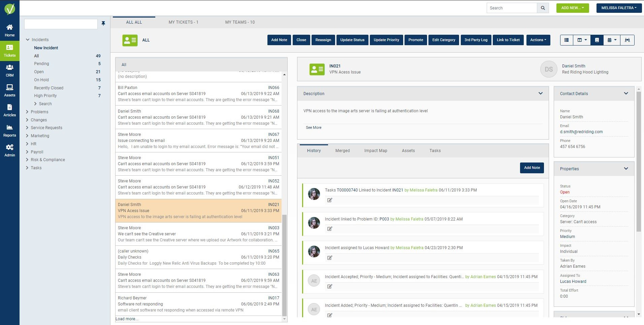Collapse the Contact Details panel
This screenshot has height=325, width=644.
(626, 93)
